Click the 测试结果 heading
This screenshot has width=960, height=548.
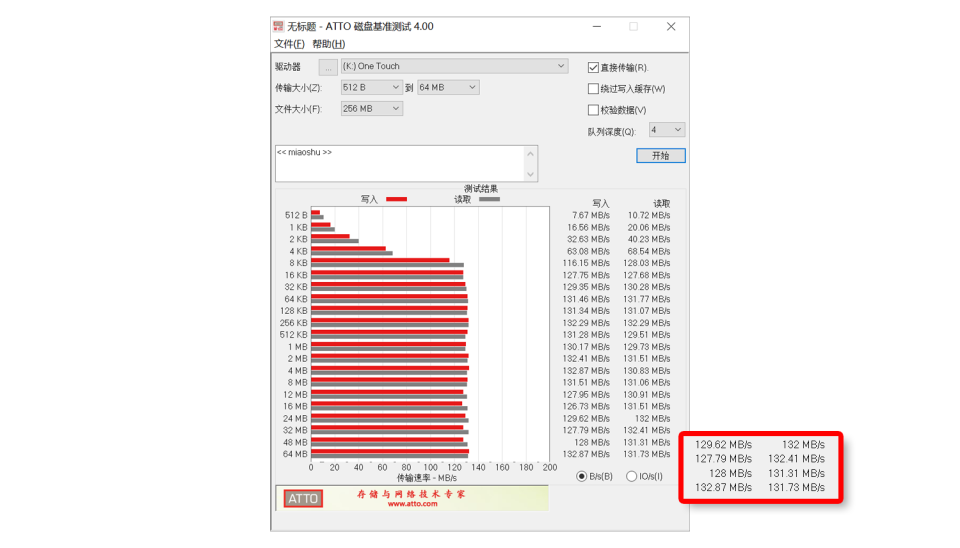pyautogui.click(x=481, y=189)
